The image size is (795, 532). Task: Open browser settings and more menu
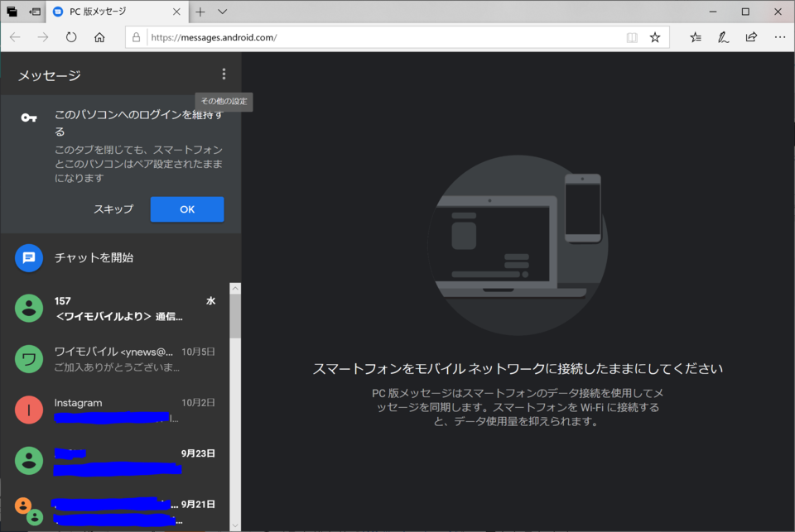780,37
